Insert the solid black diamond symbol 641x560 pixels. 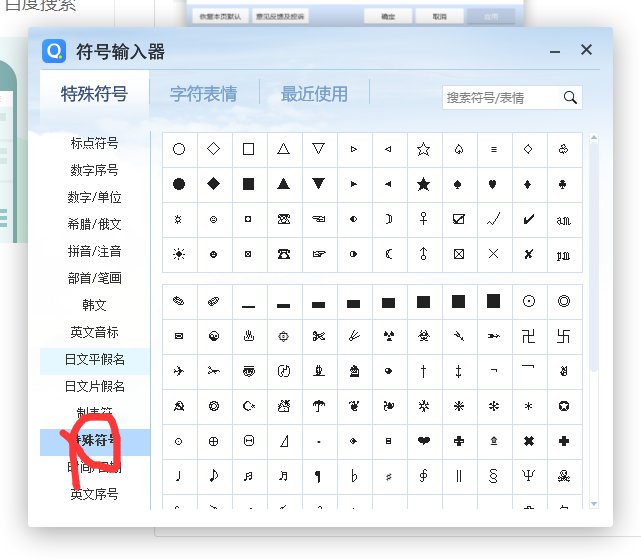click(x=214, y=184)
